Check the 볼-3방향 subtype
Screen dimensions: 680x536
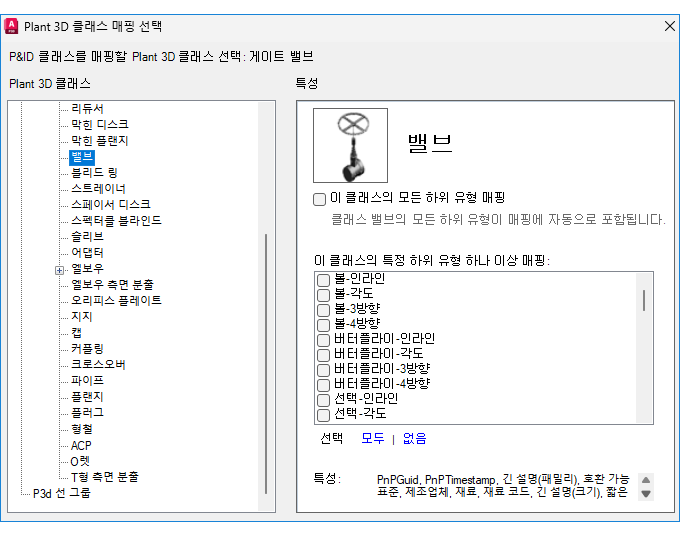324,310
